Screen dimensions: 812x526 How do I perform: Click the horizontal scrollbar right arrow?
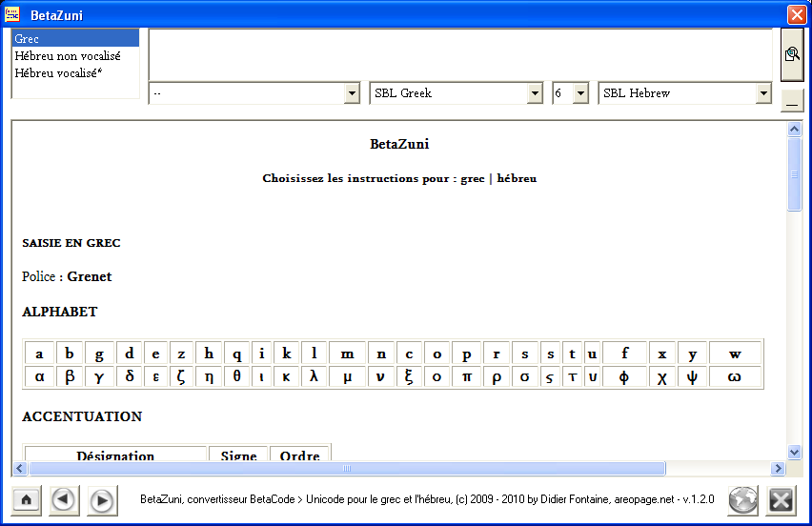coord(778,469)
